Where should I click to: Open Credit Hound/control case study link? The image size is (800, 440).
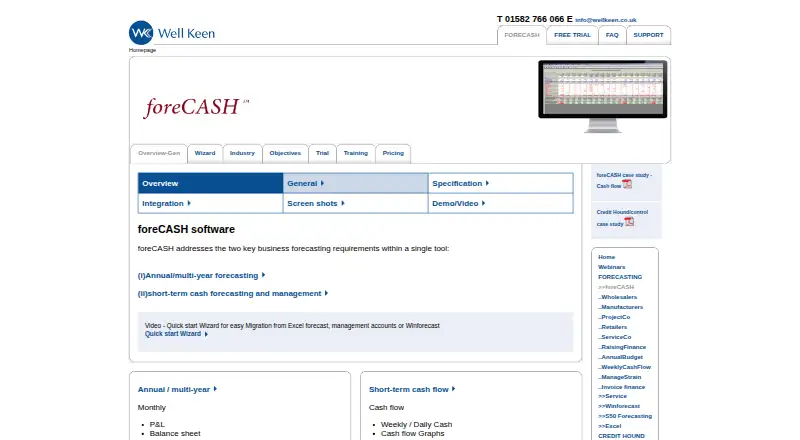click(x=622, y=218)
